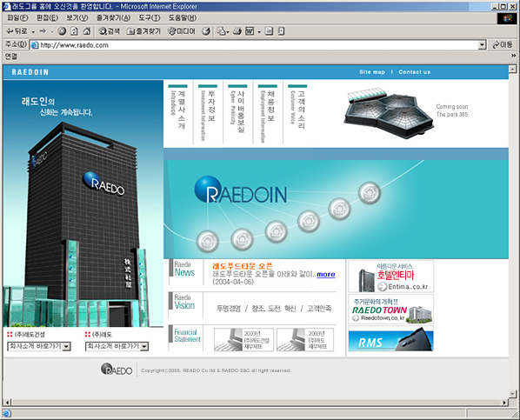Click the RAEDOIN globe logo in banner
The height and width of the screenshot is (420, 520).
click(x=240, y=190)
